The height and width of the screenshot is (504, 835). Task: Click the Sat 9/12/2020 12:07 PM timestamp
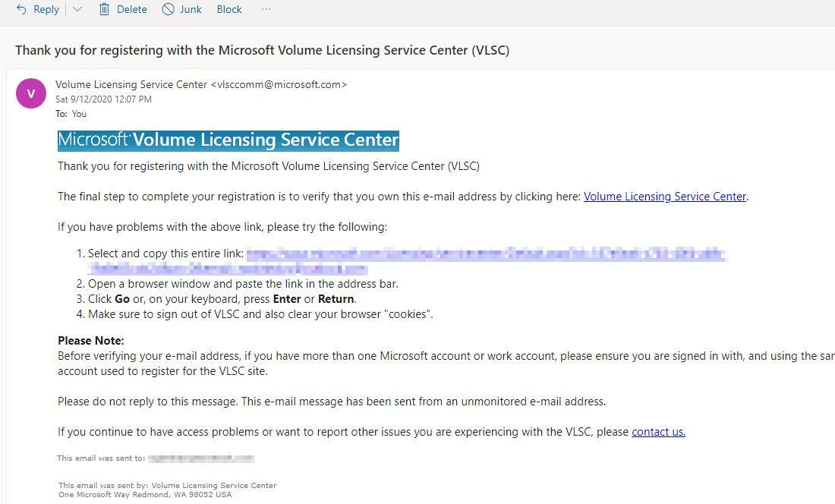click(103, 99)
